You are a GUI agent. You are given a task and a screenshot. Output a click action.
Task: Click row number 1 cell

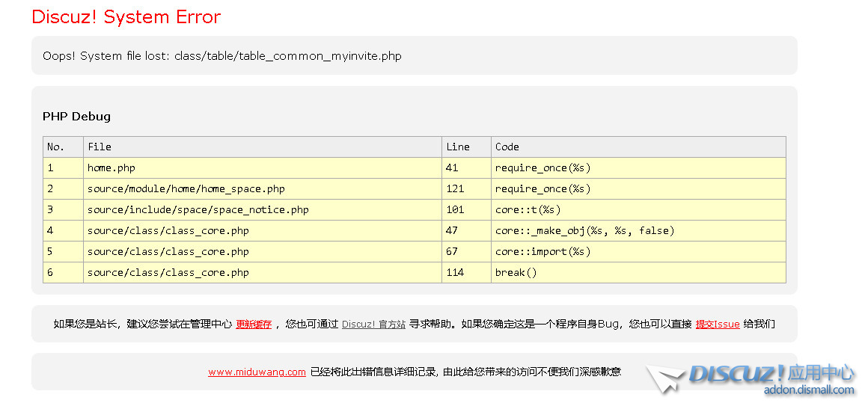pos(63,168)
